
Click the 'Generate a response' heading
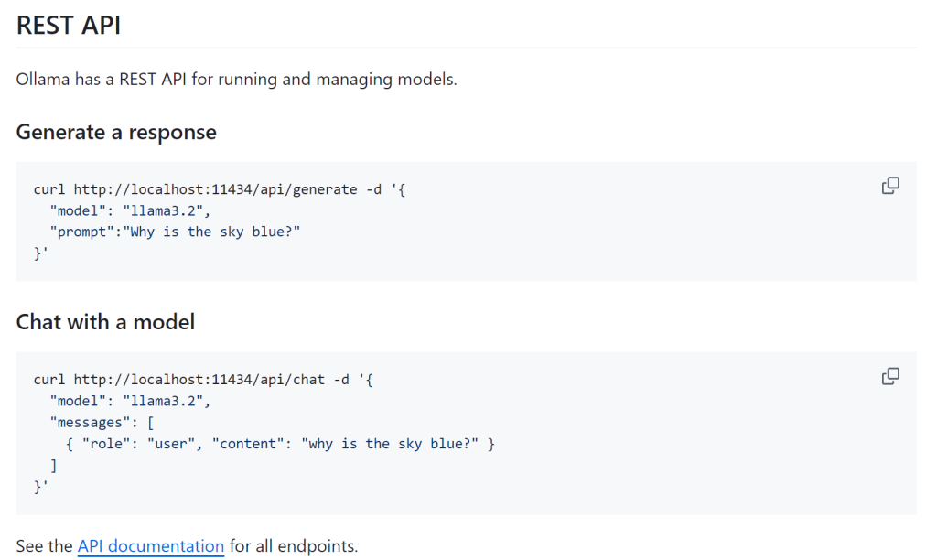pyautogui.click(x=116, y=132)
